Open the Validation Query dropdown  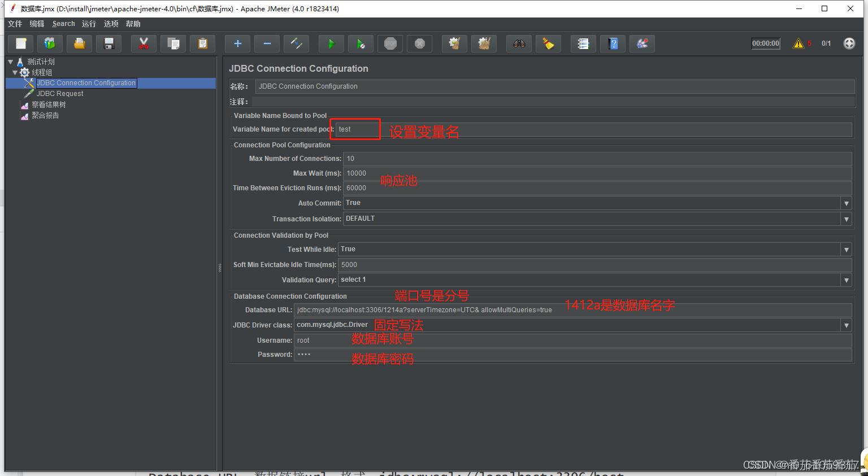(x=846, y=280)
